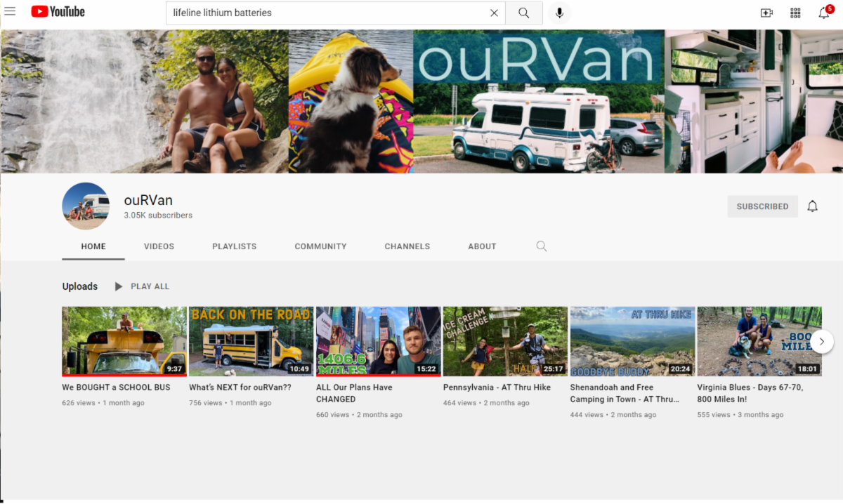Open the COMMUNITY tab

320,246
